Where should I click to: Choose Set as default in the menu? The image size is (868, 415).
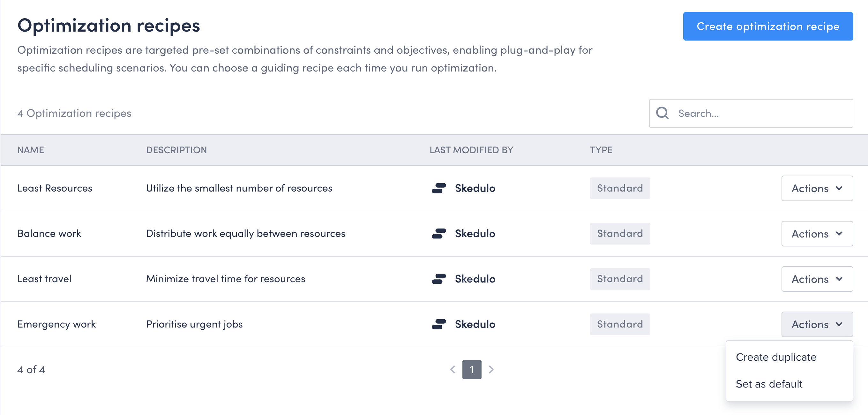tap(769, 384)
